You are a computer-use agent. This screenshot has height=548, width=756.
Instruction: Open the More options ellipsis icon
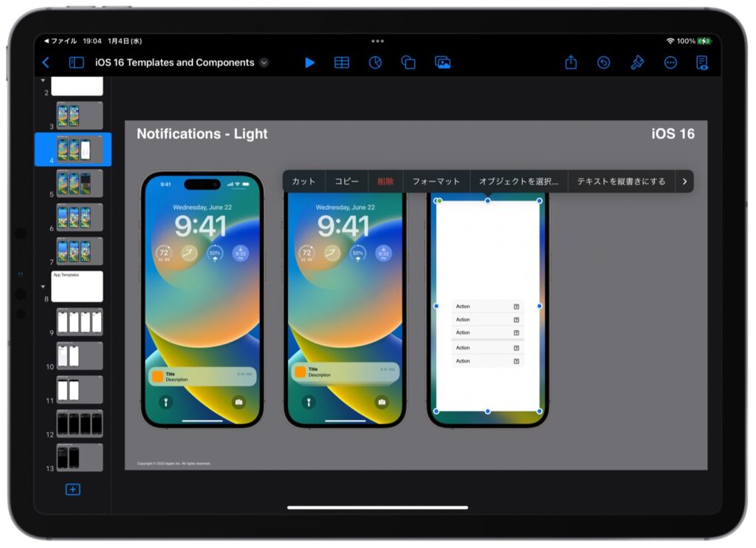pyautogui.click(x=670, y=63)
